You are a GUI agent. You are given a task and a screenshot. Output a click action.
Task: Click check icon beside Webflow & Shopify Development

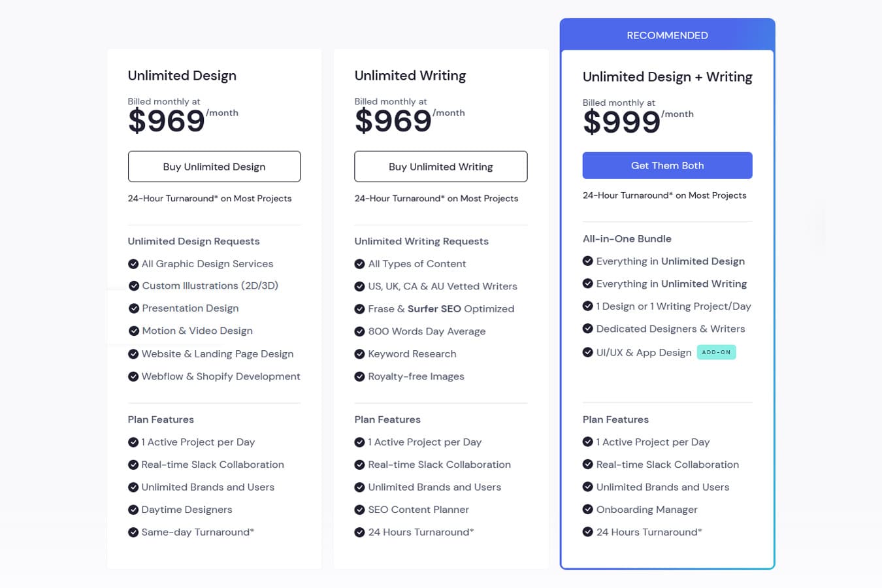[133, 377]
